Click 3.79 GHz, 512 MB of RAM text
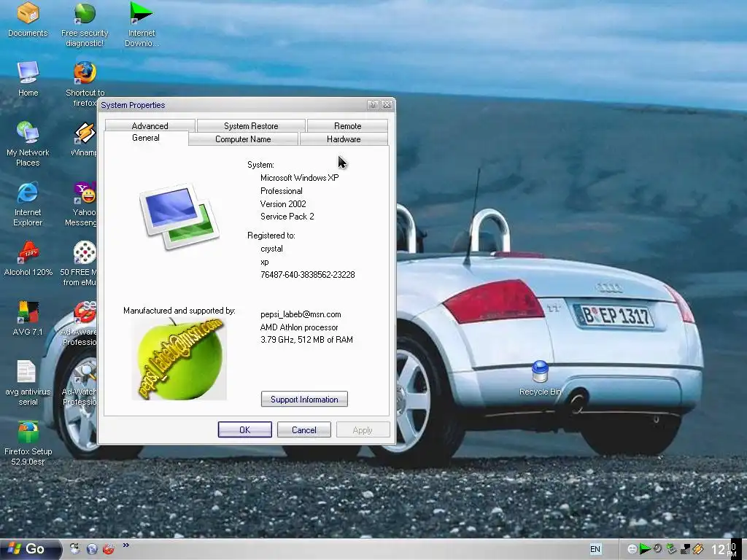The width and height of the screenshot is (747, 560). coord(307,340)
